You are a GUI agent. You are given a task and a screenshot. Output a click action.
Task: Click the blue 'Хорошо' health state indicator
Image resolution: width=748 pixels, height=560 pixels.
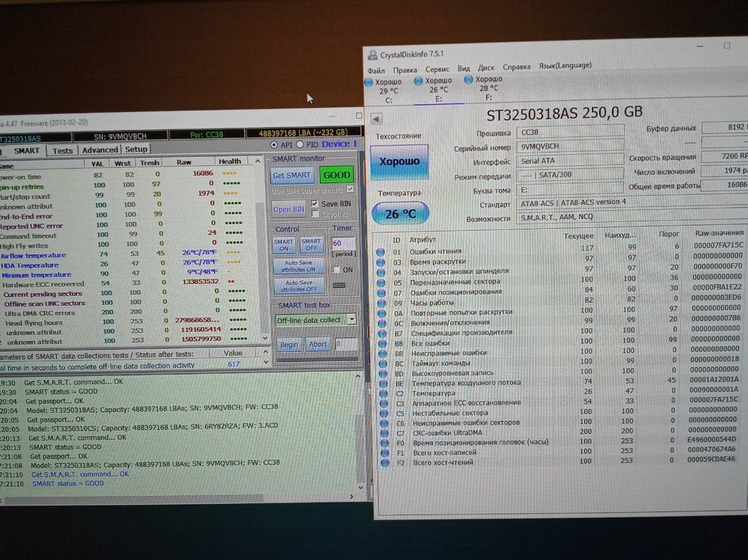tap(399, 160)
